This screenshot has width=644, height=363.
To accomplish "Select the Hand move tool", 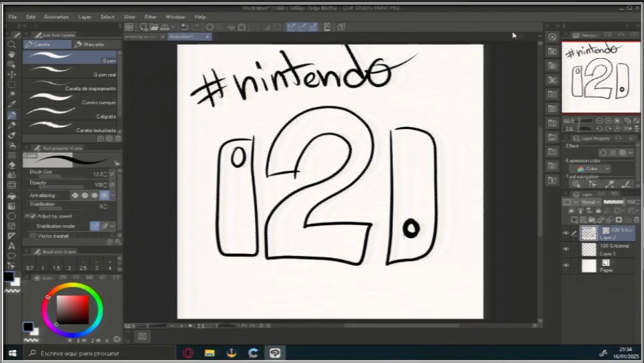I will coord(11,54).
